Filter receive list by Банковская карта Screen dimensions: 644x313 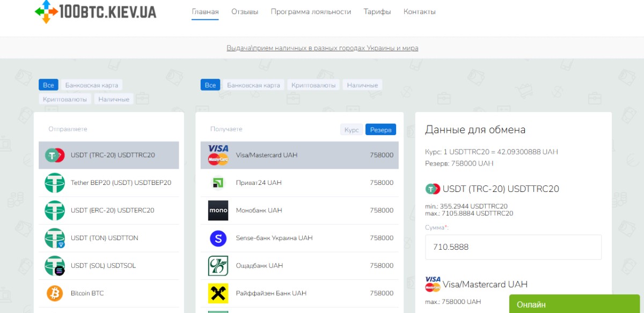click(253, 85)
